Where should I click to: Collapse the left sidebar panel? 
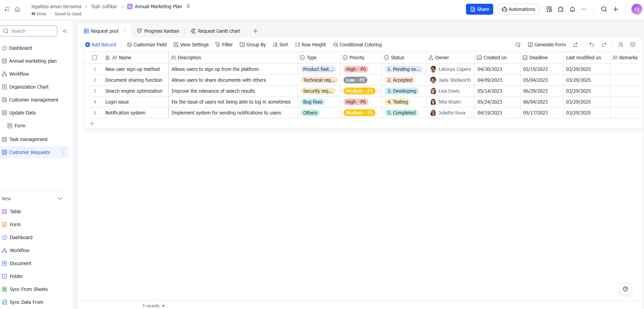65,31
